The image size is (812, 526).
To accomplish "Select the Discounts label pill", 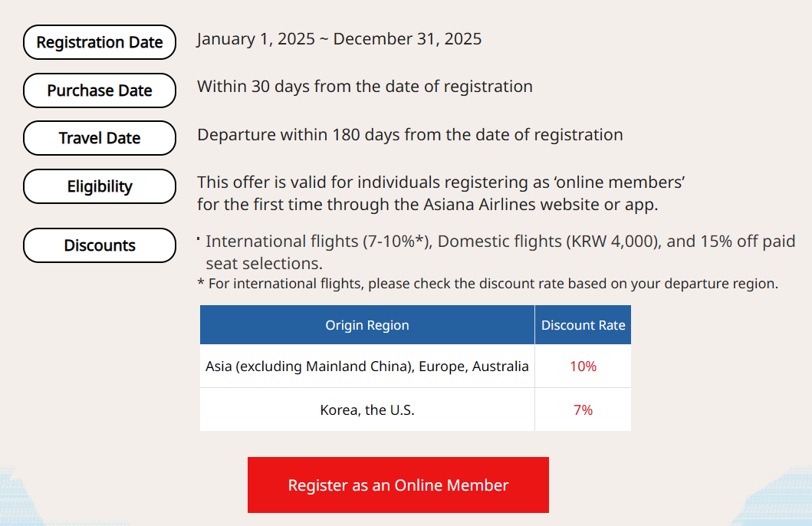I will [100, 245].
